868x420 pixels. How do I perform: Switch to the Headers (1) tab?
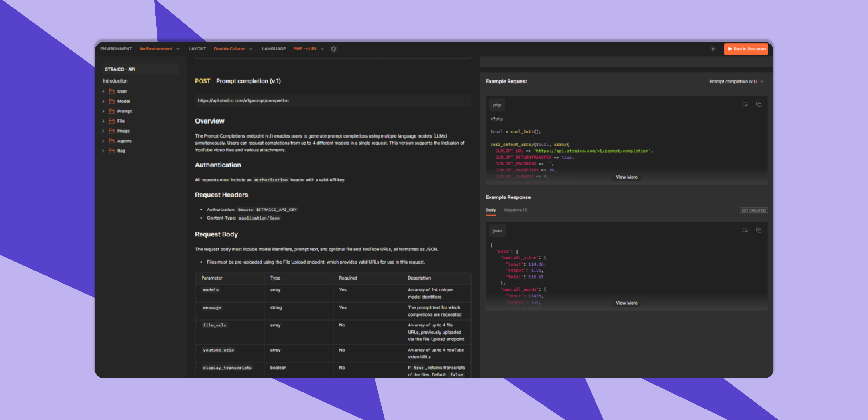(x=516, y=210)
